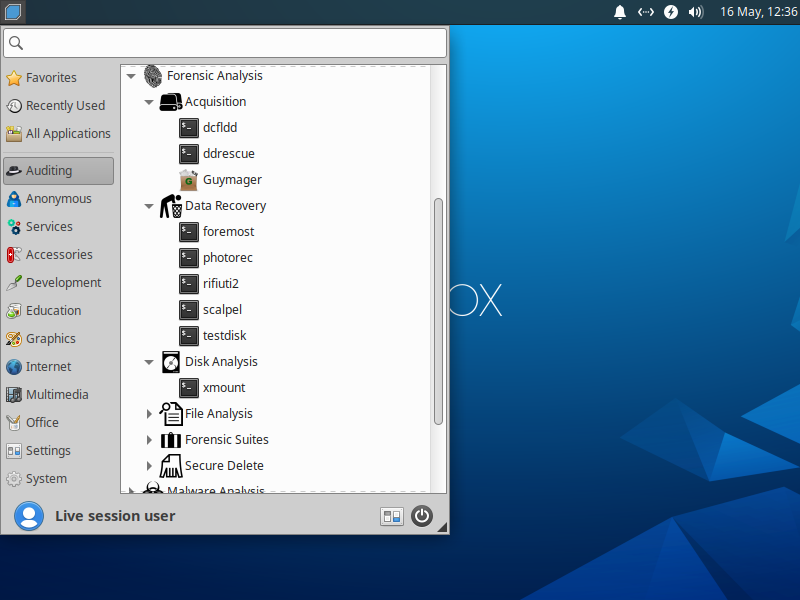The image size is (800, 600).
Task: Select the Auditing category
Action: [x=58, y=171]
